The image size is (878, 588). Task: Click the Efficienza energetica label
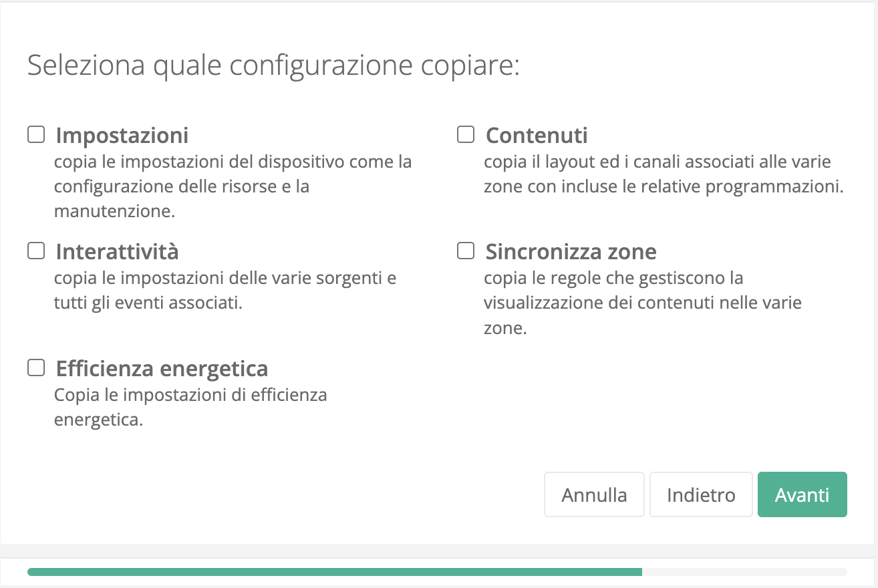click(x=161, y=369)
